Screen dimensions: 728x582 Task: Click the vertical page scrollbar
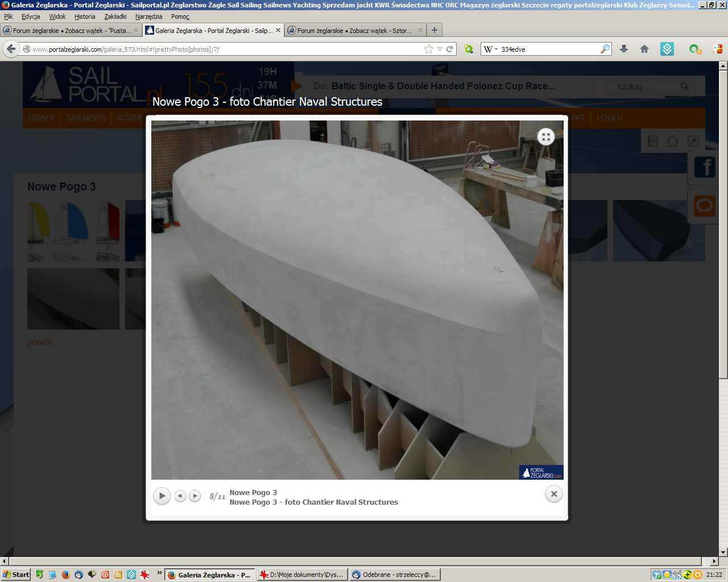click(x=723, y=227)
